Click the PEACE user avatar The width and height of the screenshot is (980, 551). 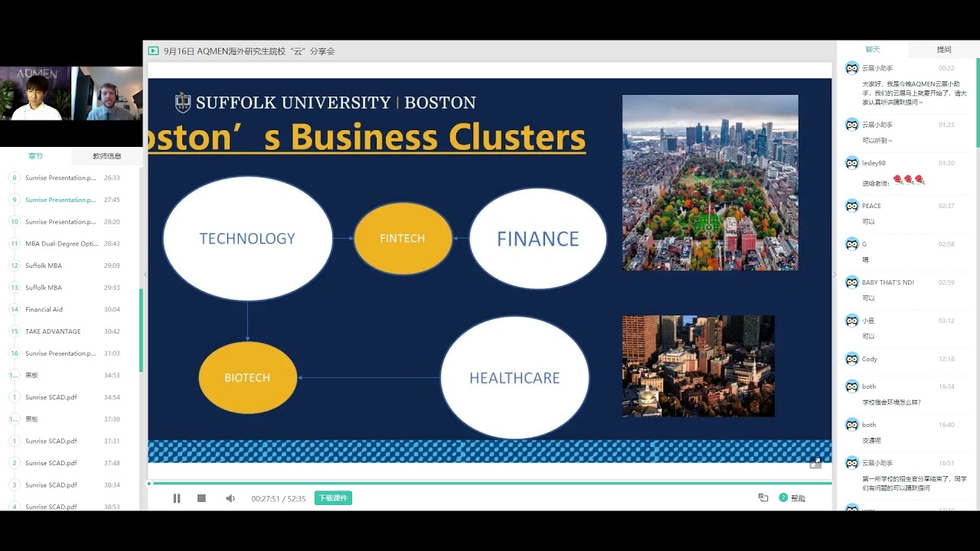[x=851, y=206]
